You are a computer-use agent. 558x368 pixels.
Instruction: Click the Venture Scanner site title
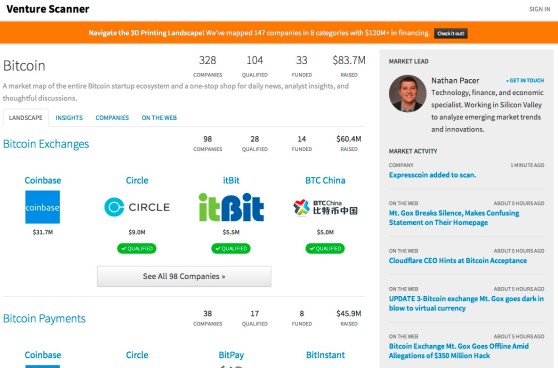48,9
